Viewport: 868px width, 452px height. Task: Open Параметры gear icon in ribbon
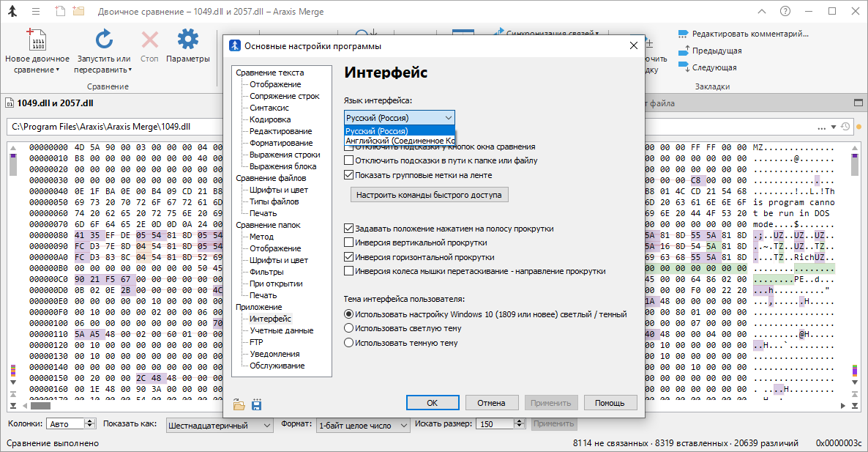pos(187,40)
